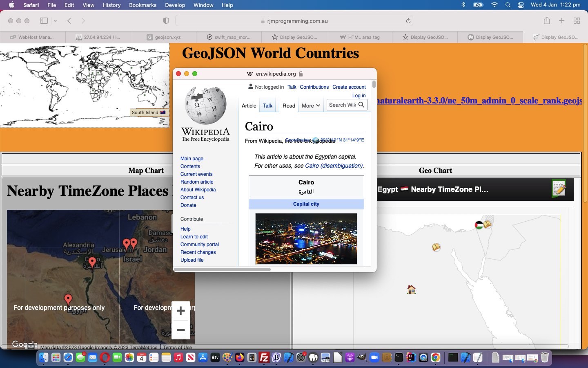This screenshot has width=588, height=368.
Task: Show the tab overview grid icon
Action: 577,21
